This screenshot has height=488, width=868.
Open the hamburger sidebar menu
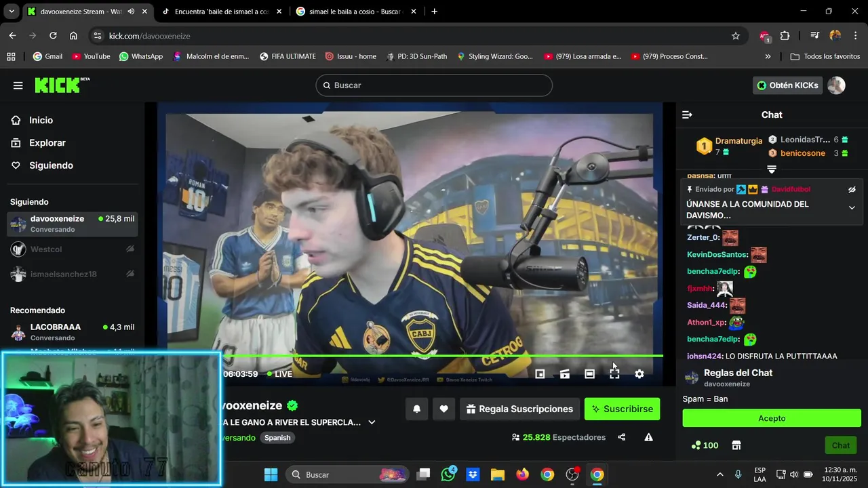(x=18, y=85)
